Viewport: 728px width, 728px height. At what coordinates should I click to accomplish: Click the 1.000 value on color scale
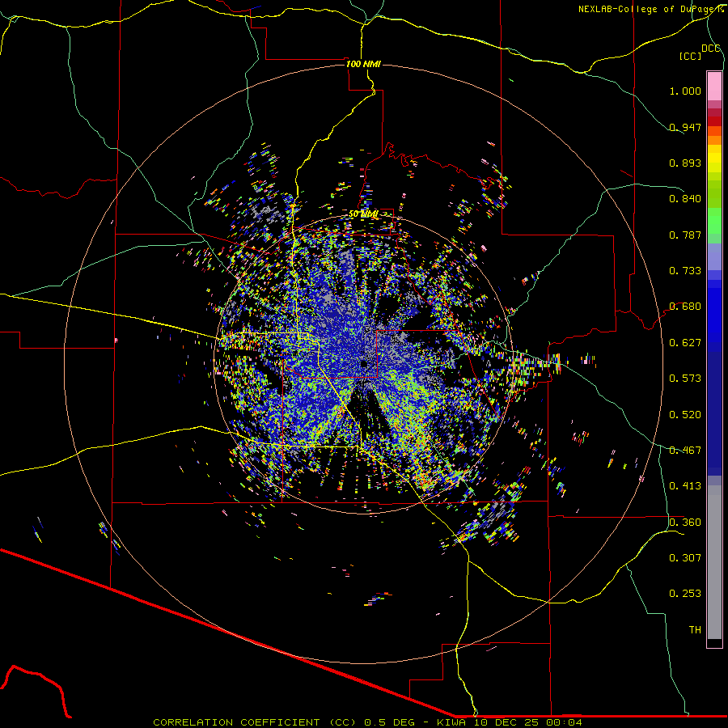pos(685,91)
